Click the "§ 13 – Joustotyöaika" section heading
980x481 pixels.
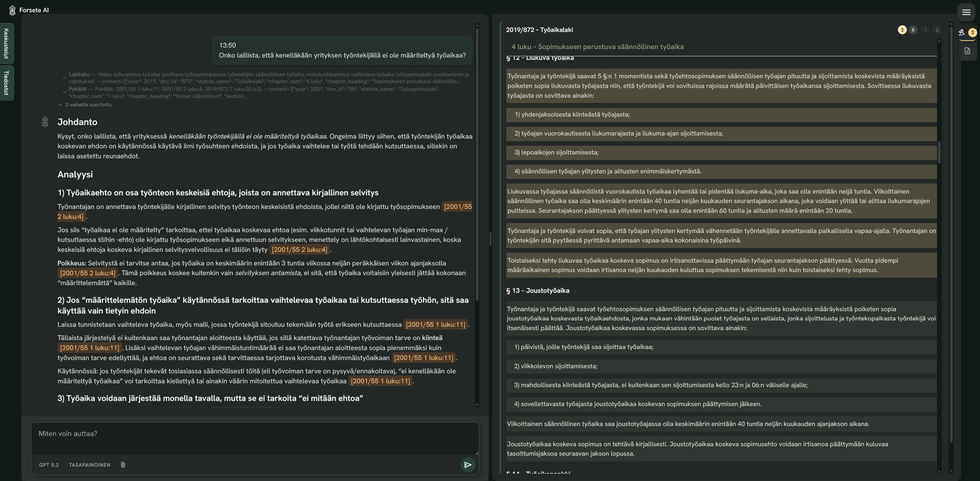coord(538,290)
